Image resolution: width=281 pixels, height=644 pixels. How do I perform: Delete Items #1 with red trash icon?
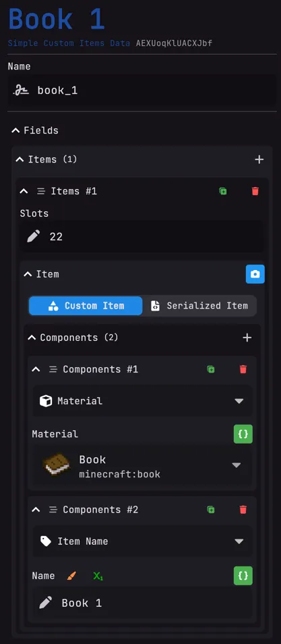click(x=255, y=191)
